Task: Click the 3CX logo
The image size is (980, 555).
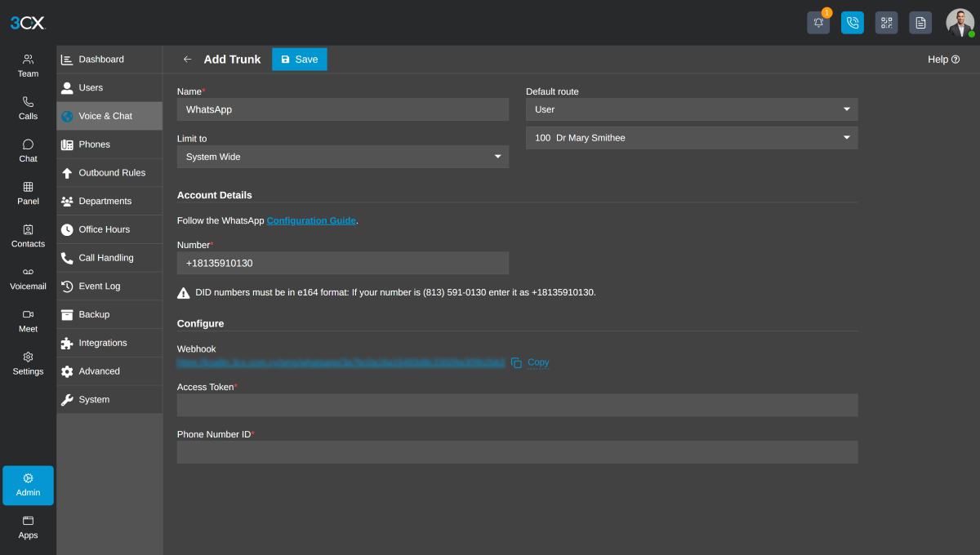Action: (x=28, y=23)
